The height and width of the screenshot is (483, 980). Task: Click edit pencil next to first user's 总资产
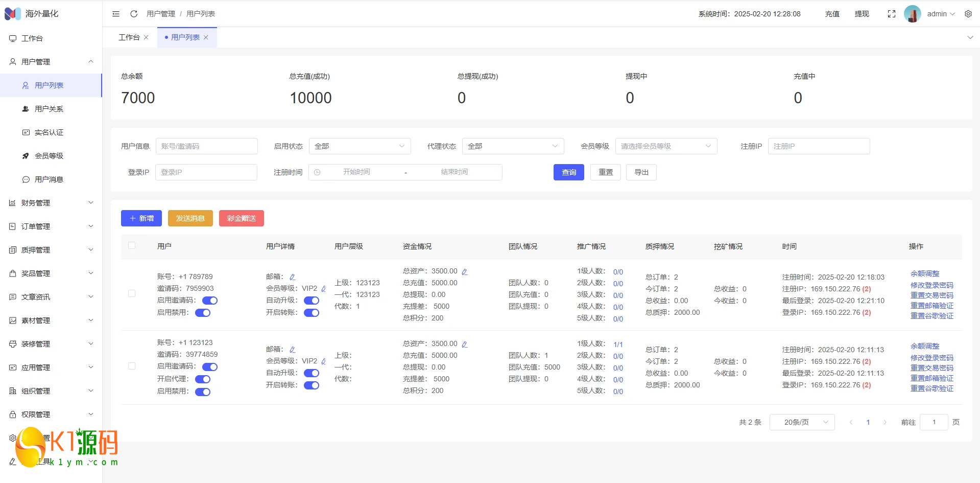pos(465,272)
